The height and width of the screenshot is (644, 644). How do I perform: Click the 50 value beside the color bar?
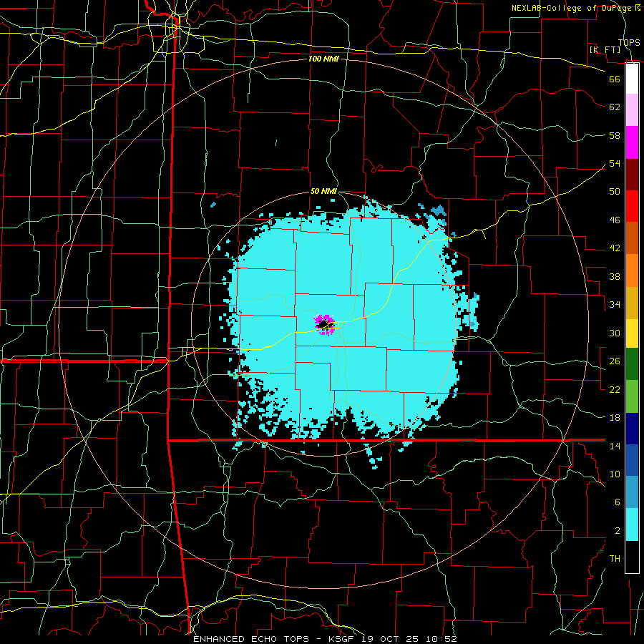tap(615, 192)
